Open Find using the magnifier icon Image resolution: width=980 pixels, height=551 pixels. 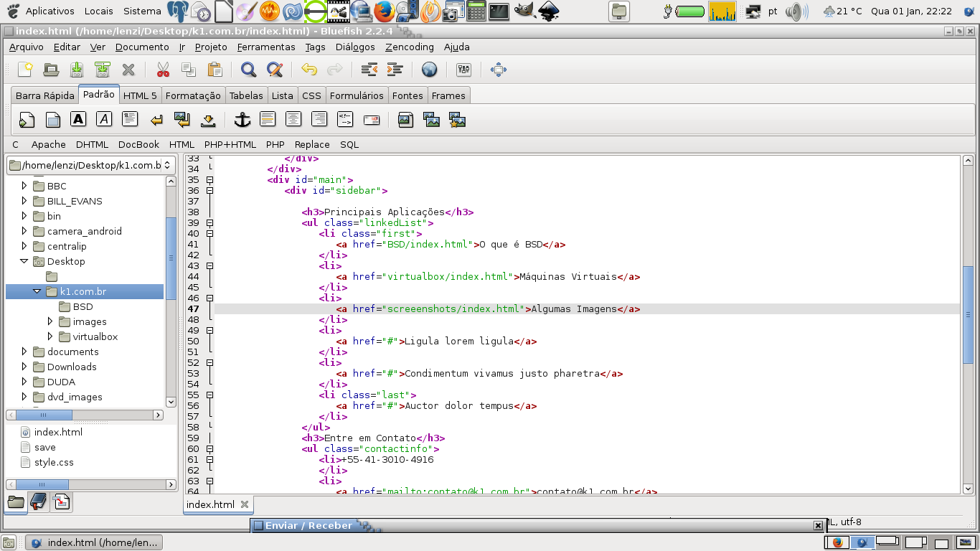coord(248,70)
